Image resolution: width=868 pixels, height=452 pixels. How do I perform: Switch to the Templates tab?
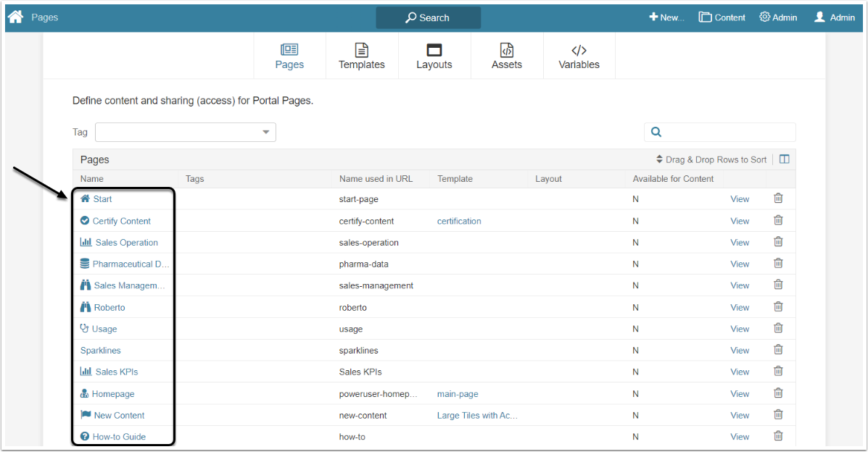(362, 56)
